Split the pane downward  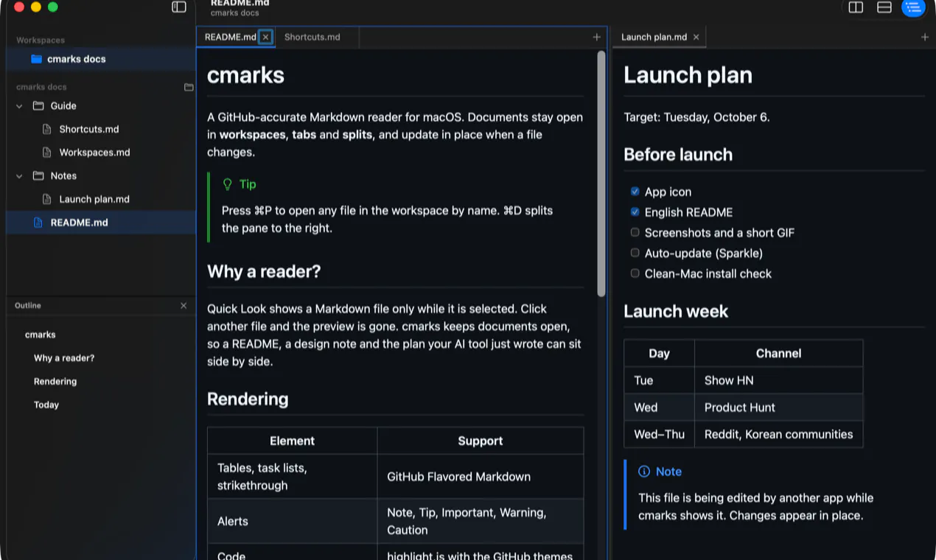[x=884, y=7]
